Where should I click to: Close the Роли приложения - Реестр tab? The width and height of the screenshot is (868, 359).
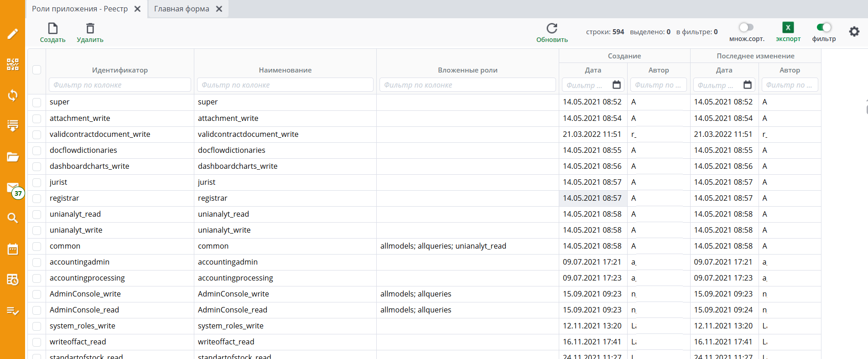tap(137, 9)
